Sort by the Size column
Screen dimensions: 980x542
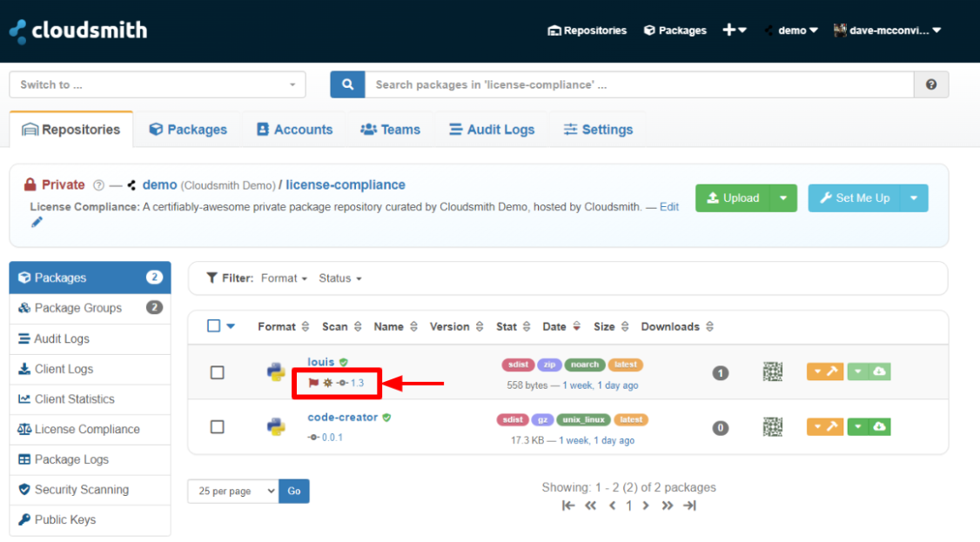(x=611, y=326)
